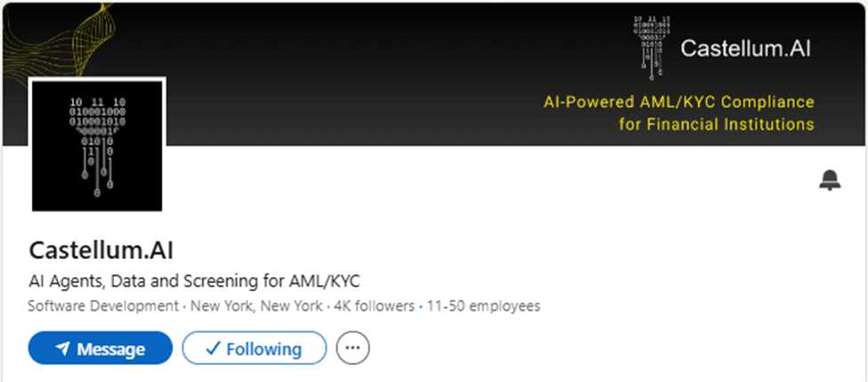Click the 'for Financial Institutions' banner line
868x382 pixels.
pyautogui.click(x=717, y=124)
